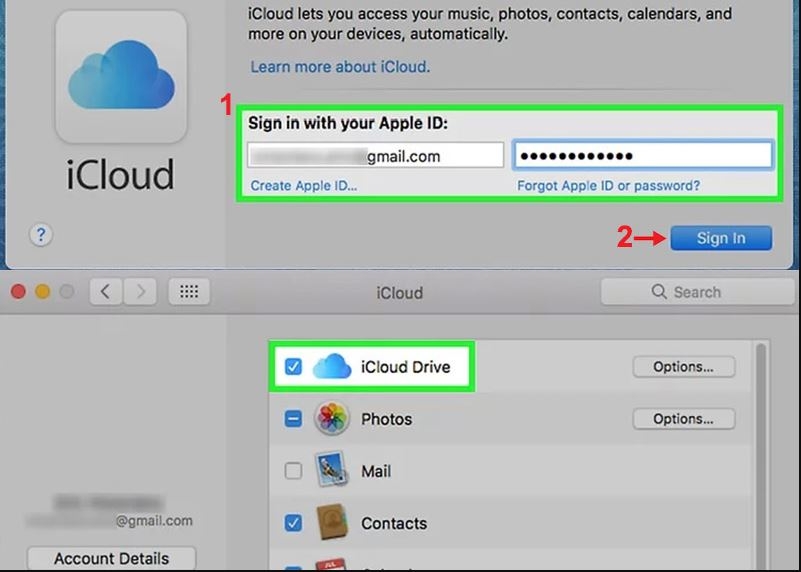Click the Photos label text
The width and height of the screenshot is (801, 572).
[x=387, y=419]
